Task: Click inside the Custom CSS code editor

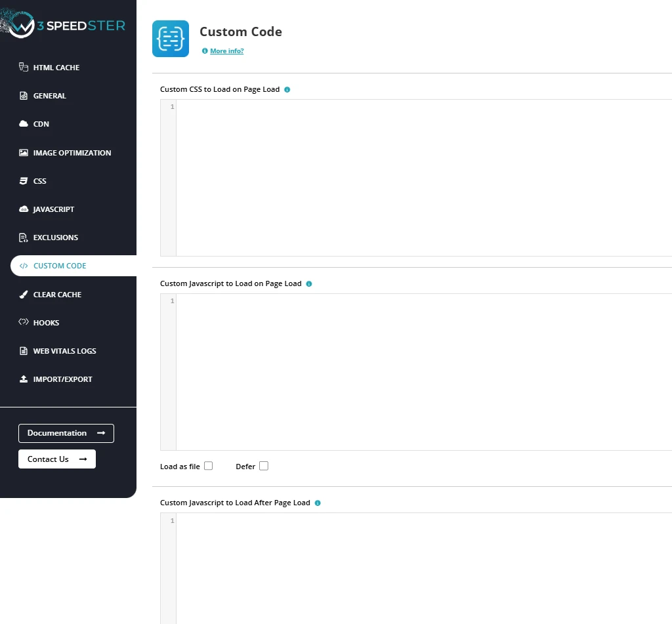Action: pyautogui.click(x=420, y=177)
